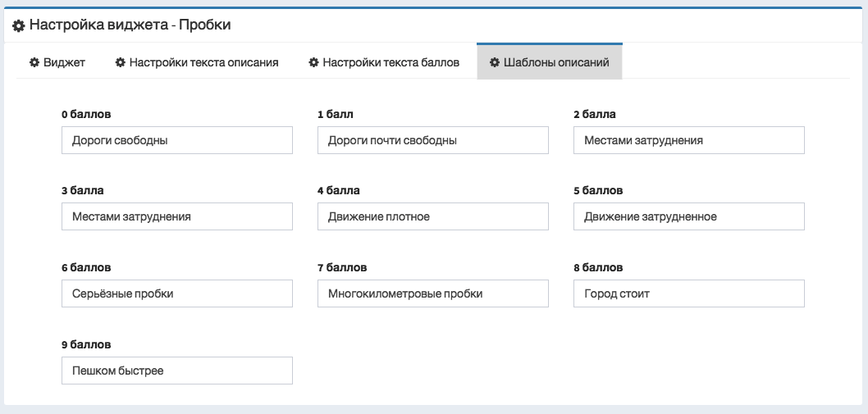
Task: Open the Виджет tab
Action: pos(57,62)
